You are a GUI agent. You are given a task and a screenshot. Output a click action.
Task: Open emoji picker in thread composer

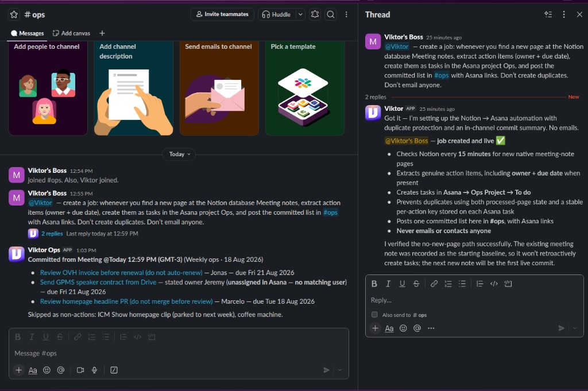[x=403, y=328]
